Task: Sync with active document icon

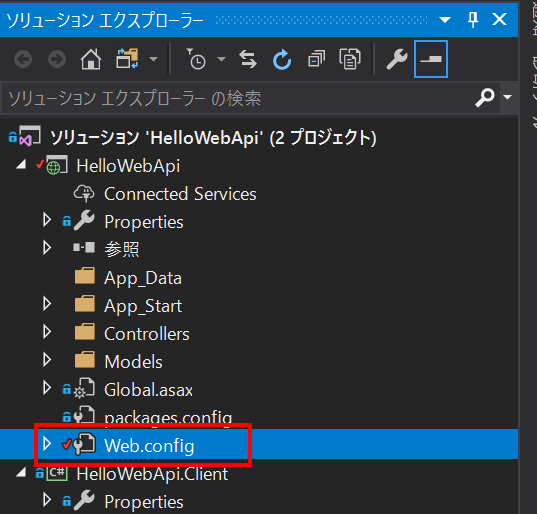Action: (248, 59)
